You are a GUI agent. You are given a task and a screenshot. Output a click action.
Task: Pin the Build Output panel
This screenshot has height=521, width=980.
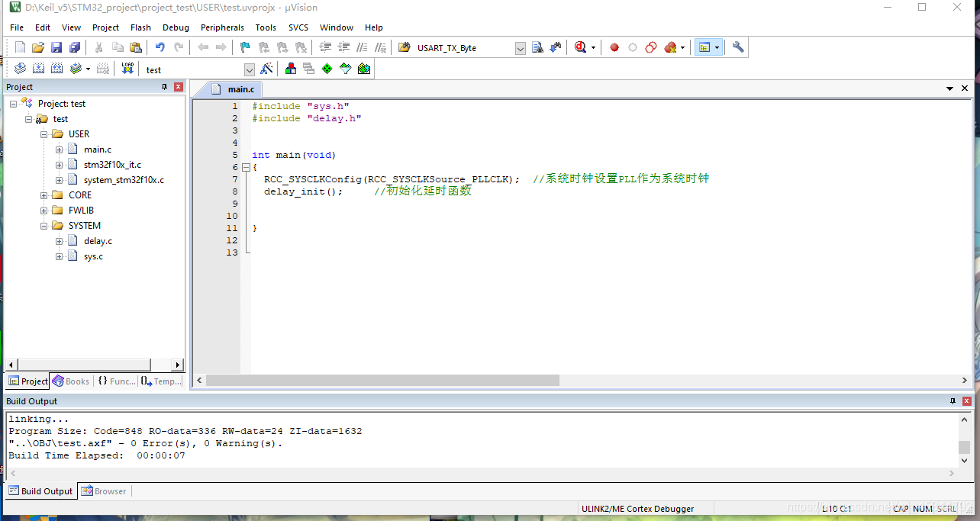pos(953,401)
